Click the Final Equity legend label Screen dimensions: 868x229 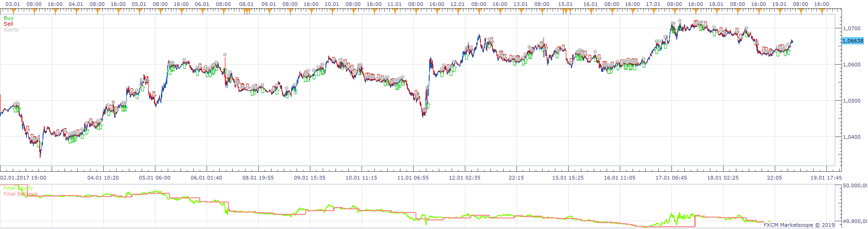pyautogui.click(x=18, y=188)
